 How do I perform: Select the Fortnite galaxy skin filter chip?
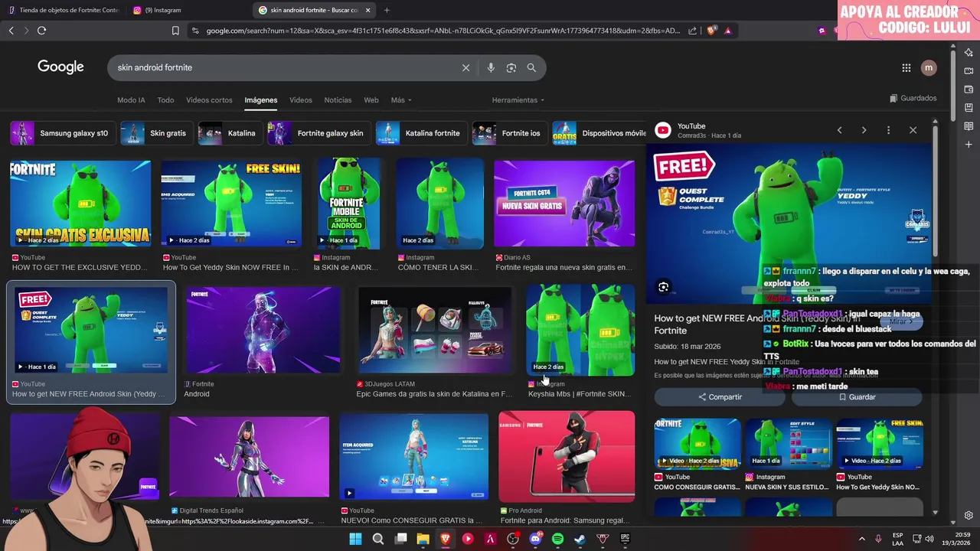coord(318,133)
